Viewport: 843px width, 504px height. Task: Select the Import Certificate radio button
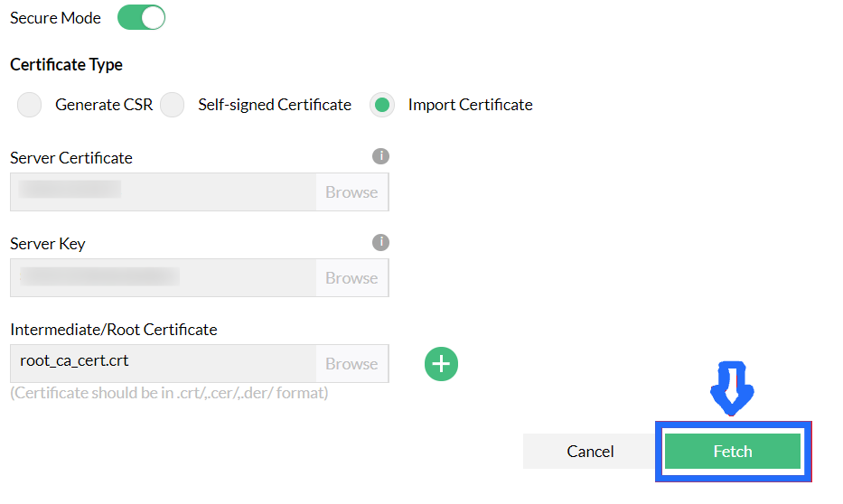pos(382,105)
